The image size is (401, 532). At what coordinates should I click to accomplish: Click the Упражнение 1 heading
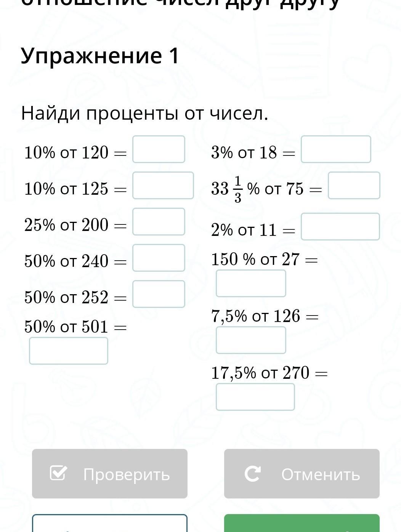(x=100, y=56)
